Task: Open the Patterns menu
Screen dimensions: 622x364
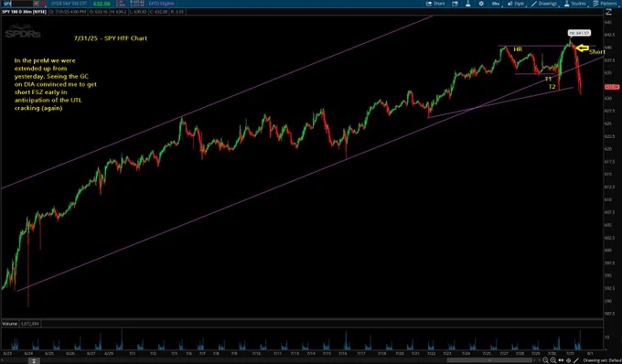Action: click(x=606, y=4)
